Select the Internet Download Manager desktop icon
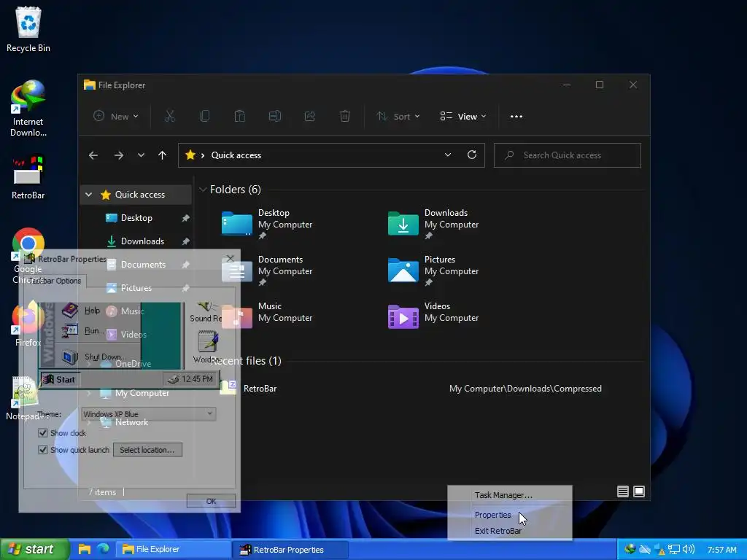 (28, 109)
